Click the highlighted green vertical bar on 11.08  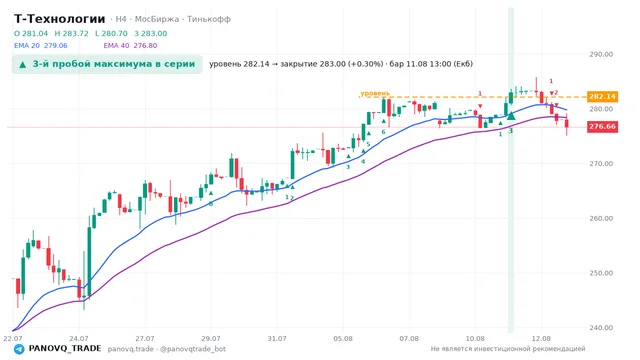click(511, 169)
